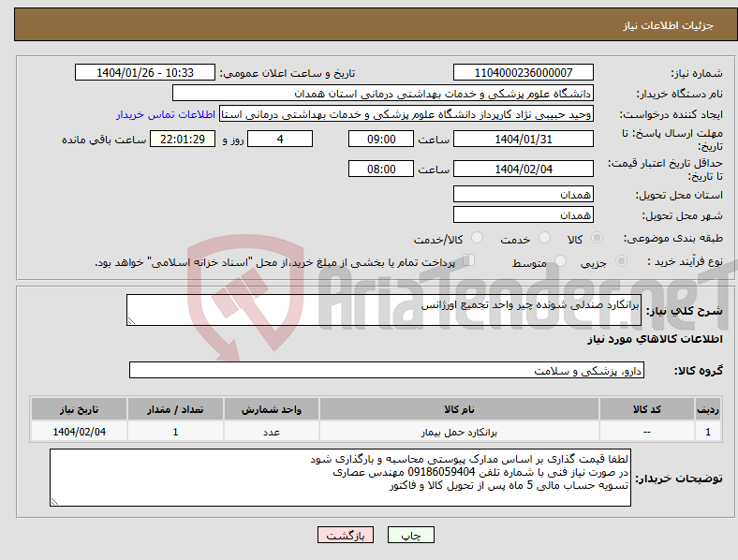738x560 pixels.
Task: Click the buyer organization name field
Action: 383,93
